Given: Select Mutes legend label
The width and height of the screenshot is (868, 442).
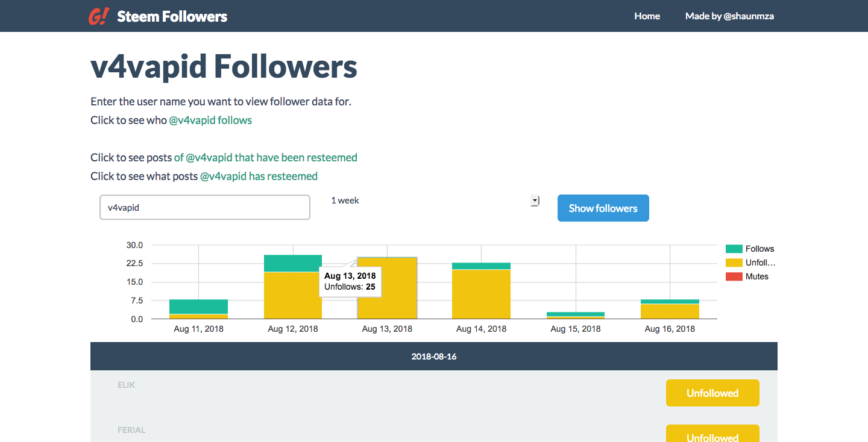Looking at the screenshot, I should (x=757, y=276).
